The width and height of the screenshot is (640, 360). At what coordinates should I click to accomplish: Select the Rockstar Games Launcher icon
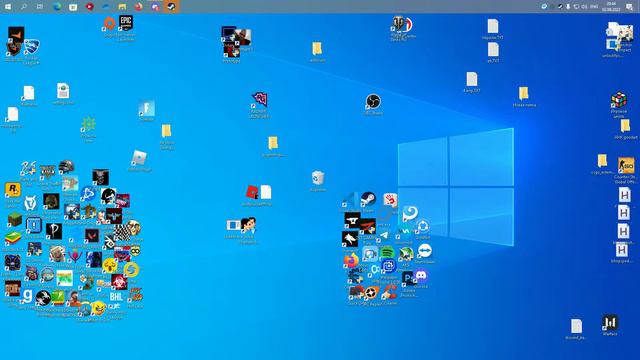click(x=12, y=190)
